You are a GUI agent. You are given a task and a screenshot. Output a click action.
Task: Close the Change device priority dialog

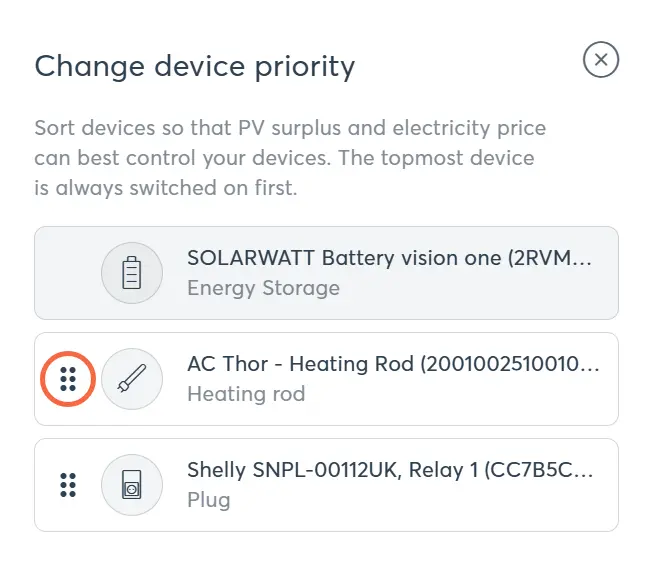tap(601, 60)
